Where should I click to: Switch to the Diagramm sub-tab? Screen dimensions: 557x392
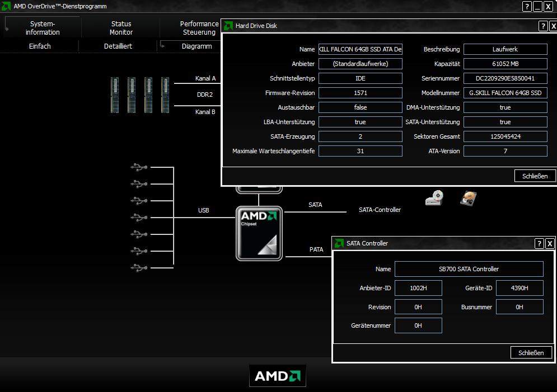[x=197, y=46]
